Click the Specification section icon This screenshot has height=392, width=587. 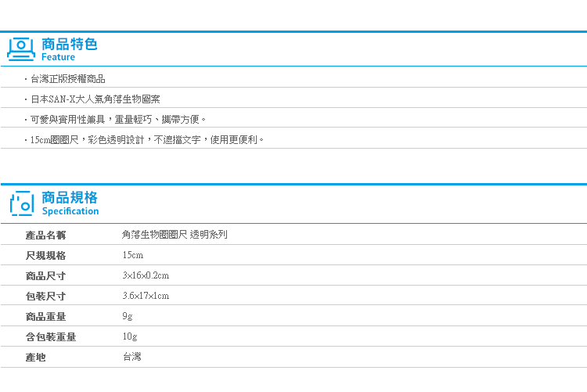click(x=22, y=203)
